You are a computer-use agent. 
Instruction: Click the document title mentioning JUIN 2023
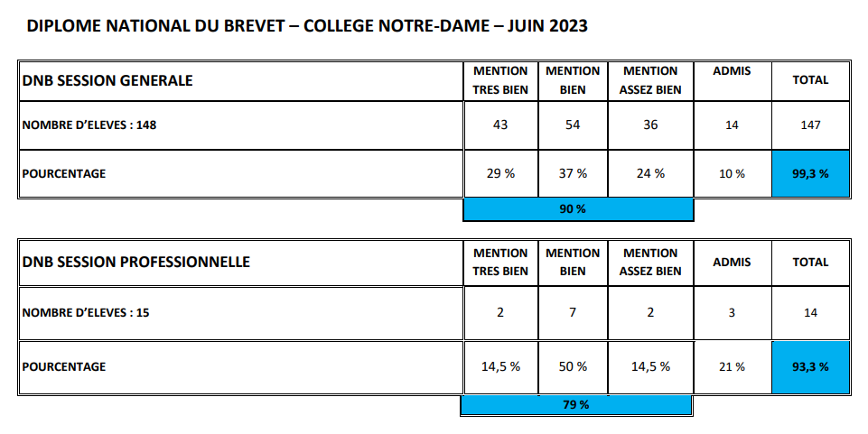point(307,26)
